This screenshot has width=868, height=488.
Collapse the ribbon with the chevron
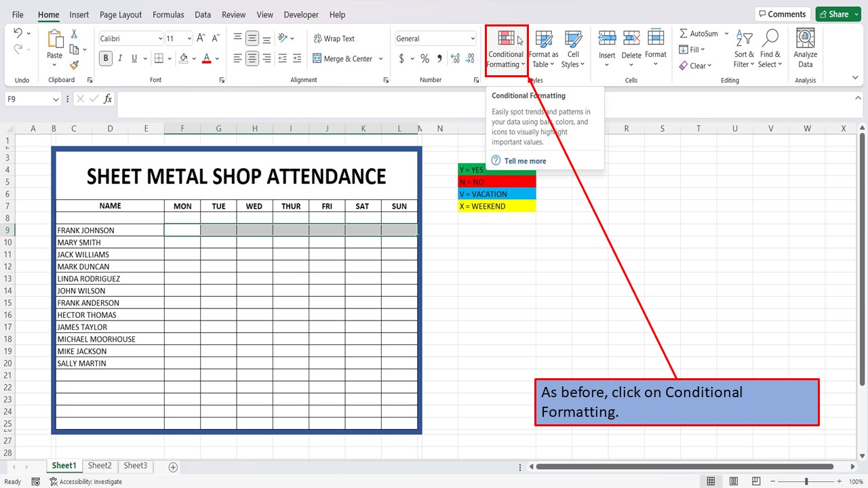855,79
